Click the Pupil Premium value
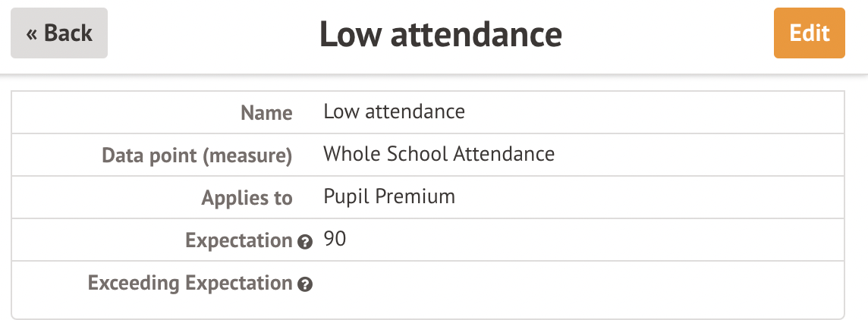The image size is (868, 320). click(x=389, y=196)
